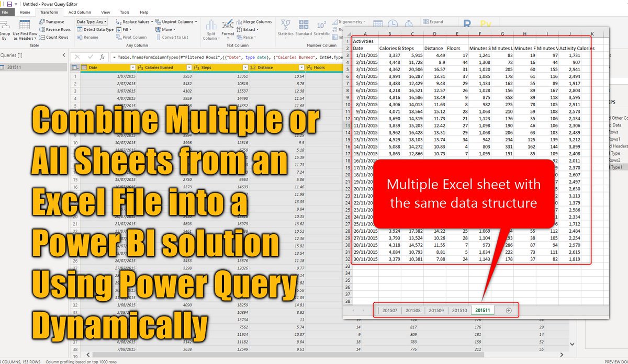This screenshot has height=364, width=628.
Task: Click the formula bar confirm checkmark
Action: 90,57
